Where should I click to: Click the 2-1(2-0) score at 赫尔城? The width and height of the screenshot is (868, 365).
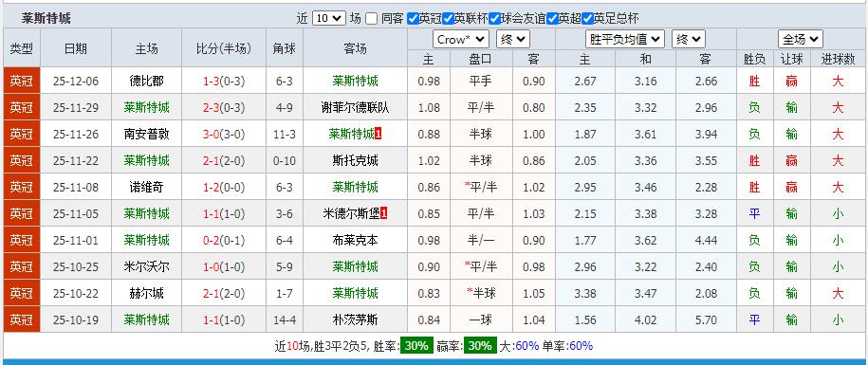click(x=224, y=294)
